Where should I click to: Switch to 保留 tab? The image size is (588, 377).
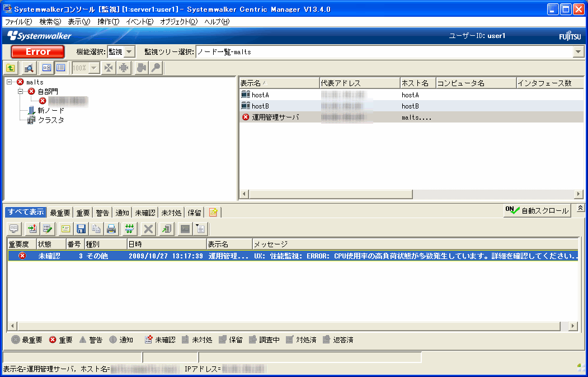[194, 213]
